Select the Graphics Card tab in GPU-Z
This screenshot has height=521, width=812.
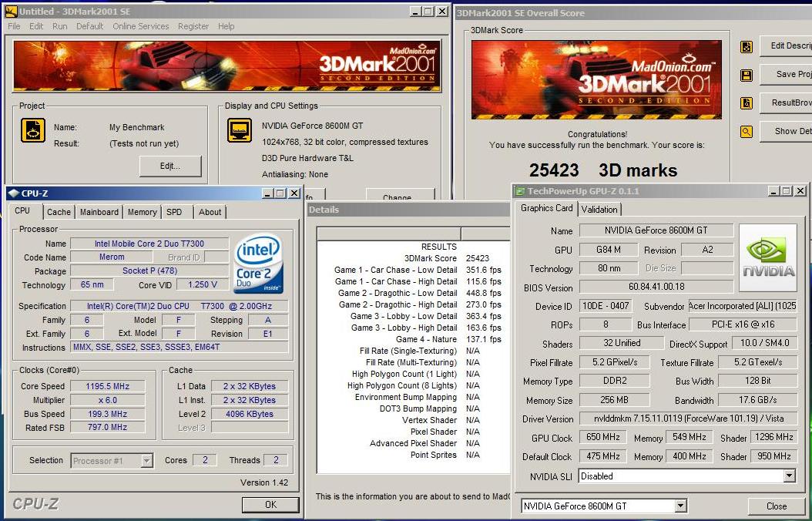(546, 208)
